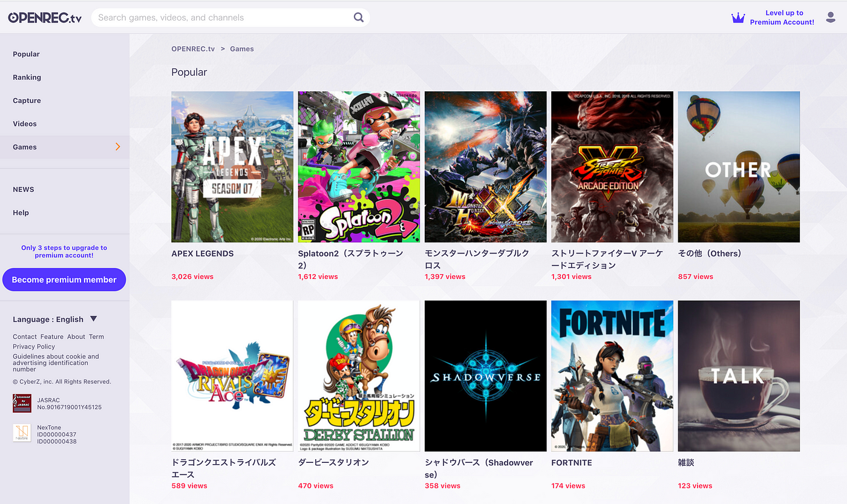This screenshot has height=504, width=847.
Task: Open the Ranking sidebar item
Action: (27, 77)
